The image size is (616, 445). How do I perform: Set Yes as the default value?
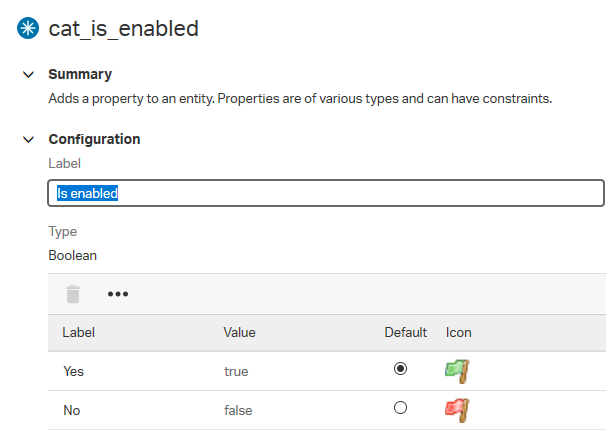400,368
